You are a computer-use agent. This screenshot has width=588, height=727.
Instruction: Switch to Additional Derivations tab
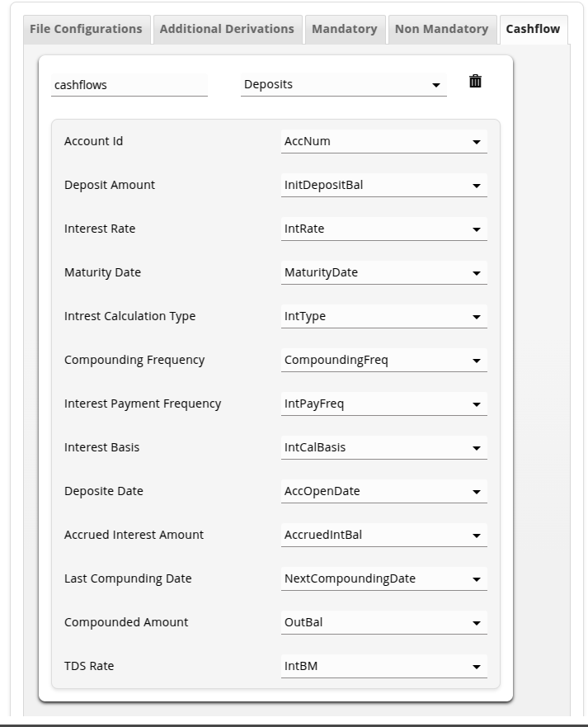[x=227, y=29]
